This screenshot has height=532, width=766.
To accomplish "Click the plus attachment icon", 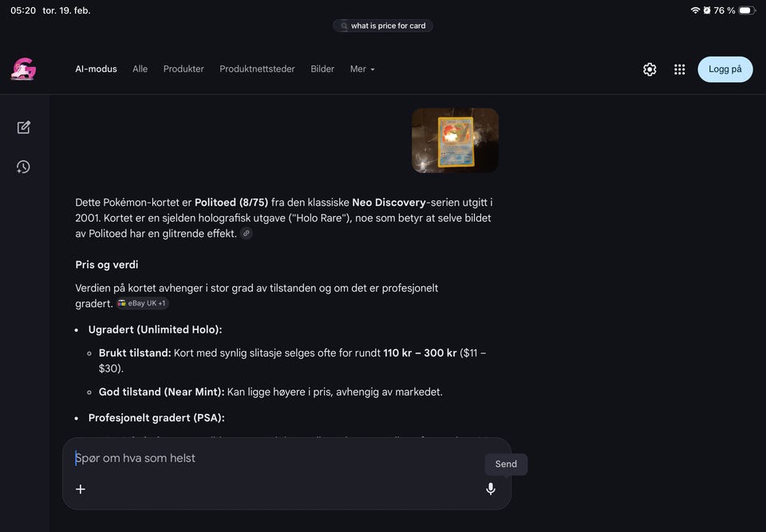I will pyautogui.click(x=81, y=488).
